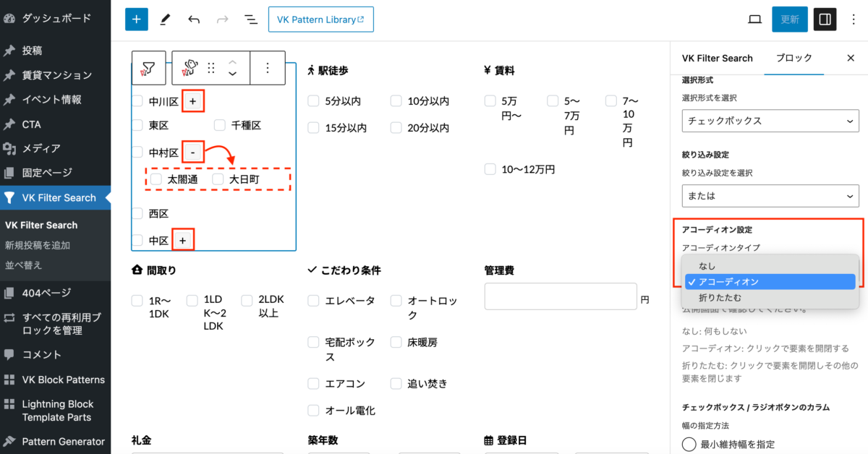Image resolution: width=868 pixels, height=454 pixels.
Task: Open the document overview list view
Action: tap(251, 20)
